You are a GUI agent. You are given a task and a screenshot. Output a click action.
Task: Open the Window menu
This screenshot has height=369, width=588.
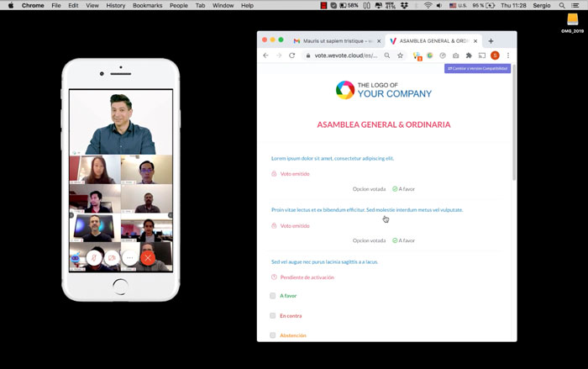click(223, 5)
